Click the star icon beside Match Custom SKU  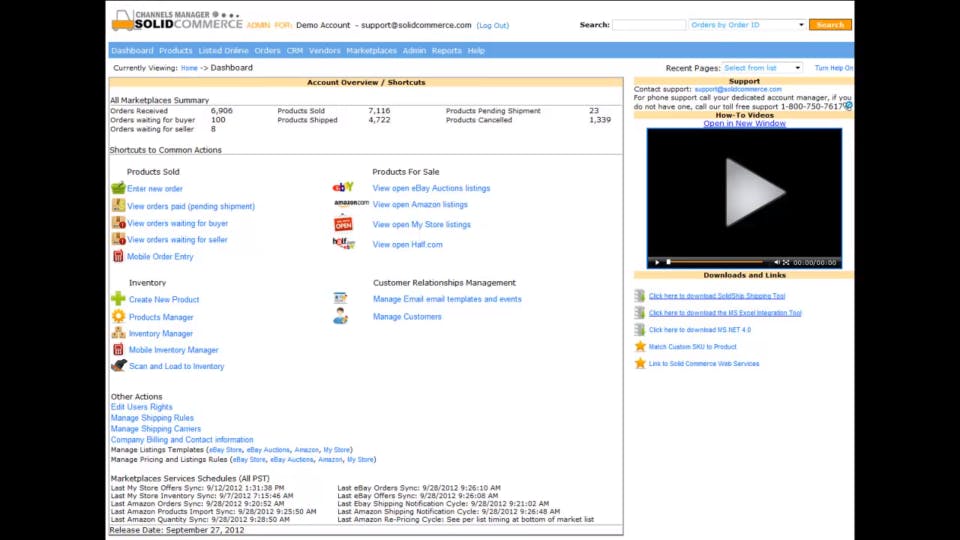640,346
